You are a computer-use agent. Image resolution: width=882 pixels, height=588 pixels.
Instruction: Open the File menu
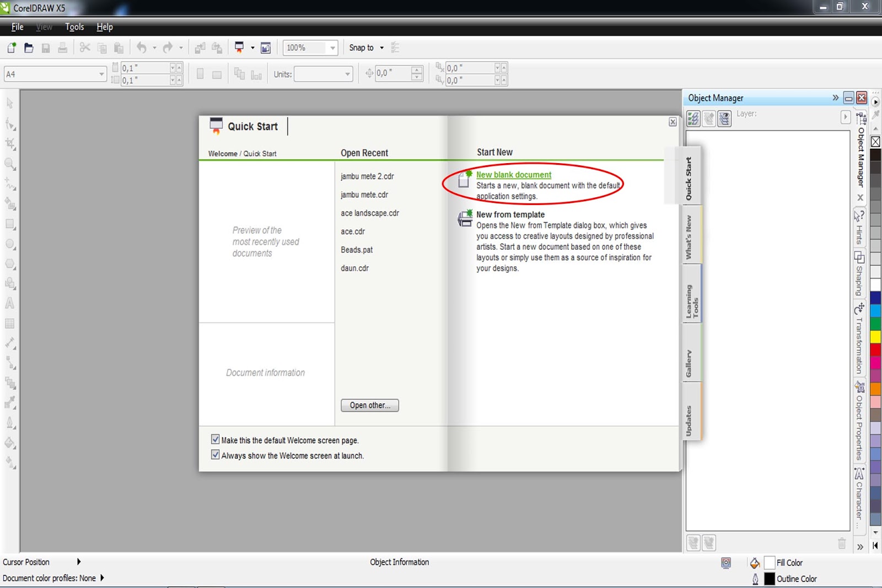(18, 27)
